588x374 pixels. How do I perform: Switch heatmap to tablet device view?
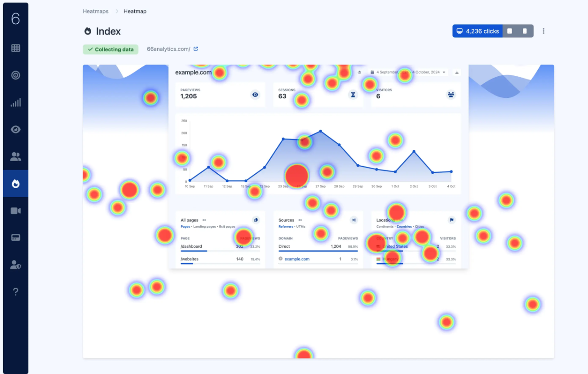(x=510, y=31)
